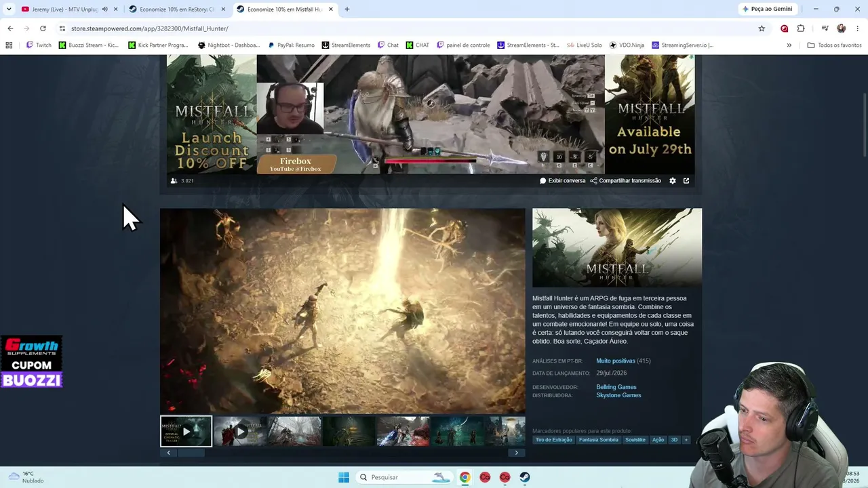Click Compartilhar transmissão button

[x=625, y=181]
